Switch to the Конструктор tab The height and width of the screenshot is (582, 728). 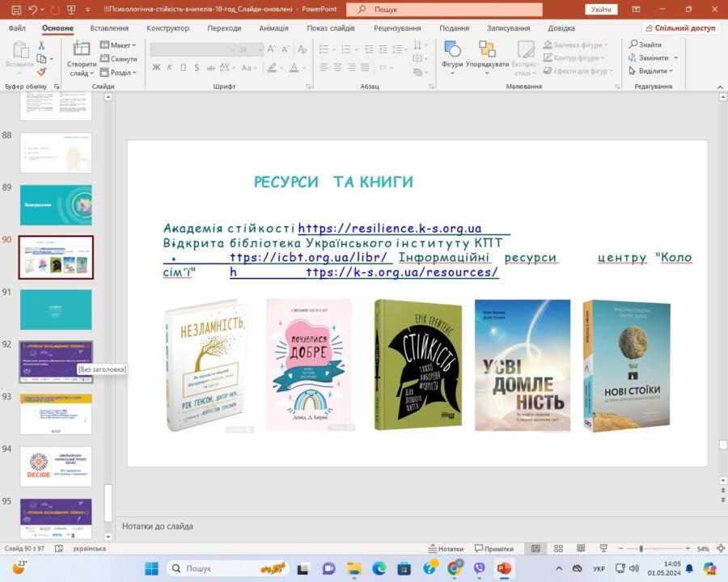click(x=167, y=27)
